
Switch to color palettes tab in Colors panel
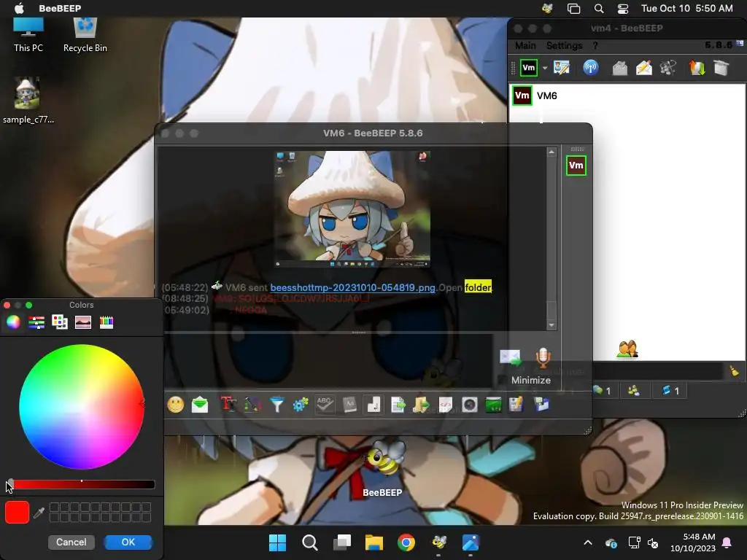point(60,322)
